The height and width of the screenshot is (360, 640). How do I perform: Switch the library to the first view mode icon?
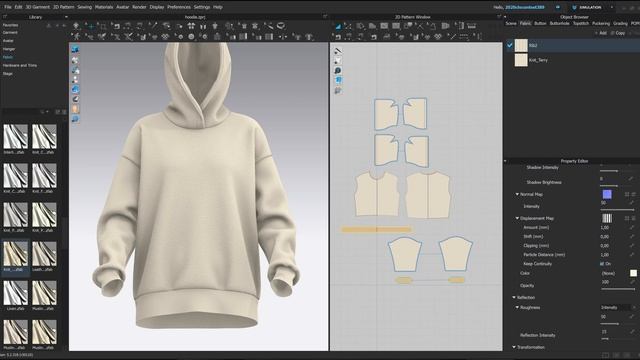[58, 111]
